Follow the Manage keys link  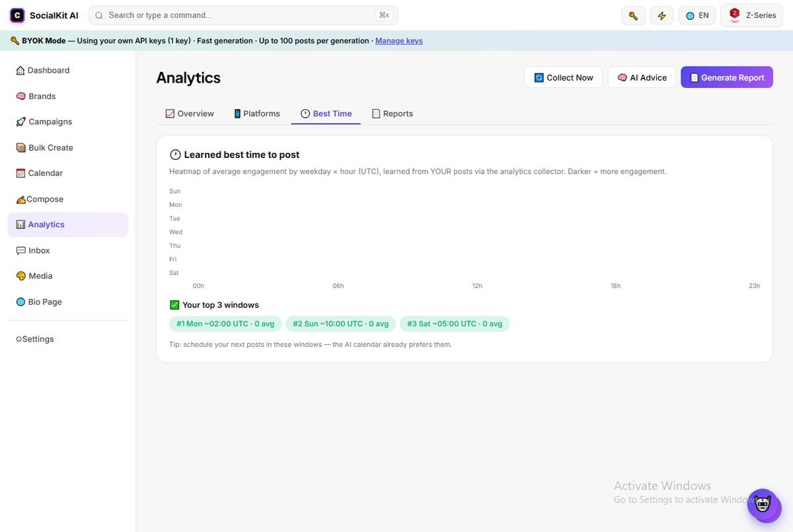pyautogui.click(x=399, y=41)
